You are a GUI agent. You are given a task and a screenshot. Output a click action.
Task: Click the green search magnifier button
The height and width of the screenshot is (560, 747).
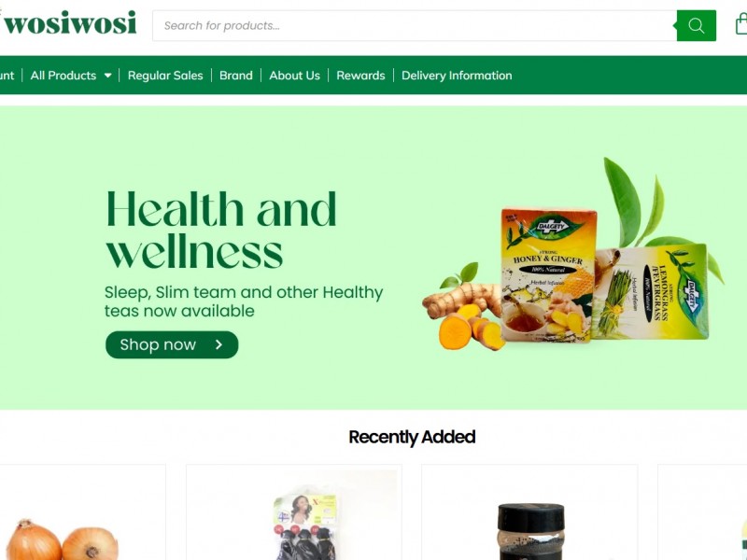[x=696, y=26]
